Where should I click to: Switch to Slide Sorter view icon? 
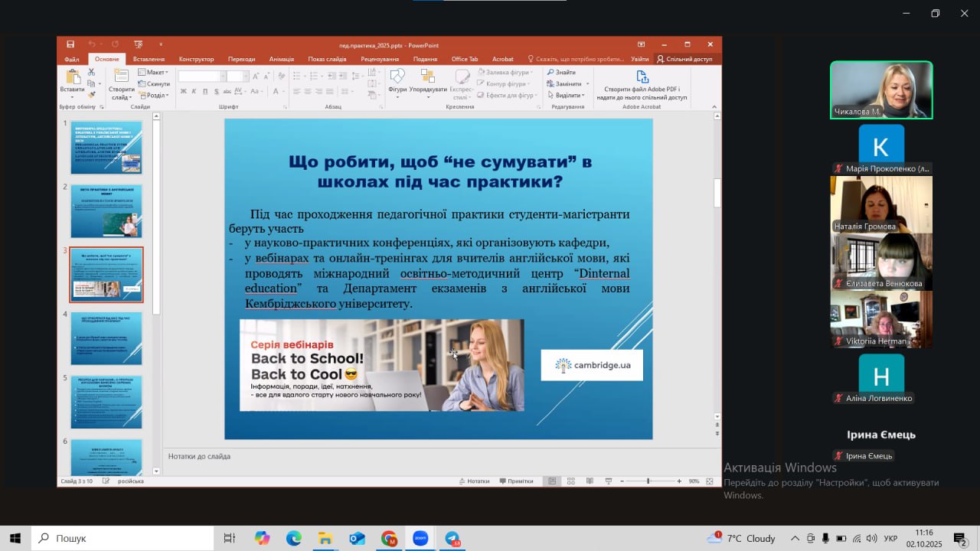coord(570,481)
